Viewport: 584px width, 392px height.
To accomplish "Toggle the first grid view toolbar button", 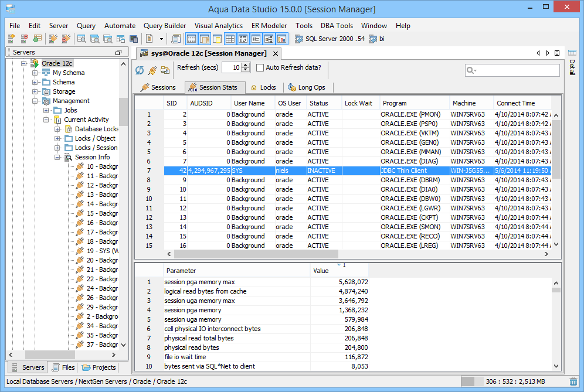I will (191, 39).
